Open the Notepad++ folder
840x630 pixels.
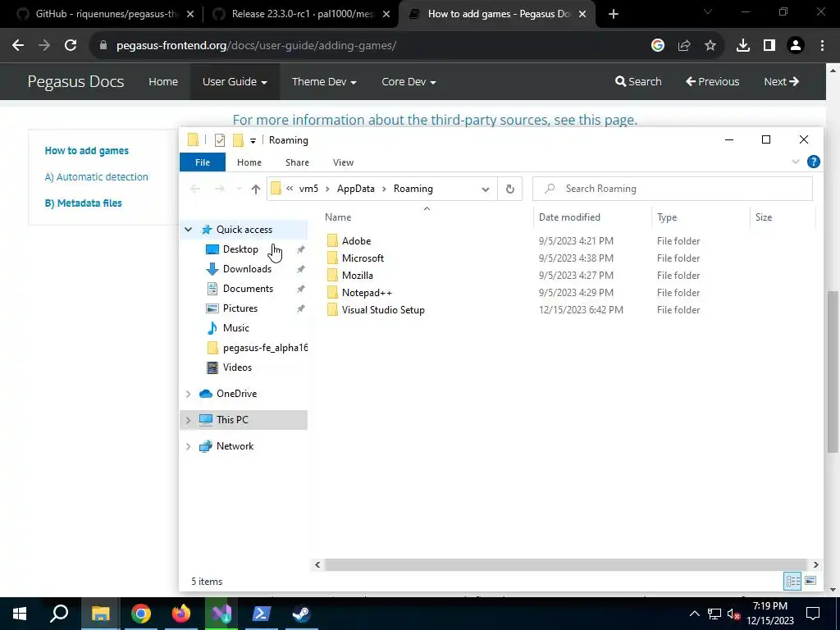[367, 293]
